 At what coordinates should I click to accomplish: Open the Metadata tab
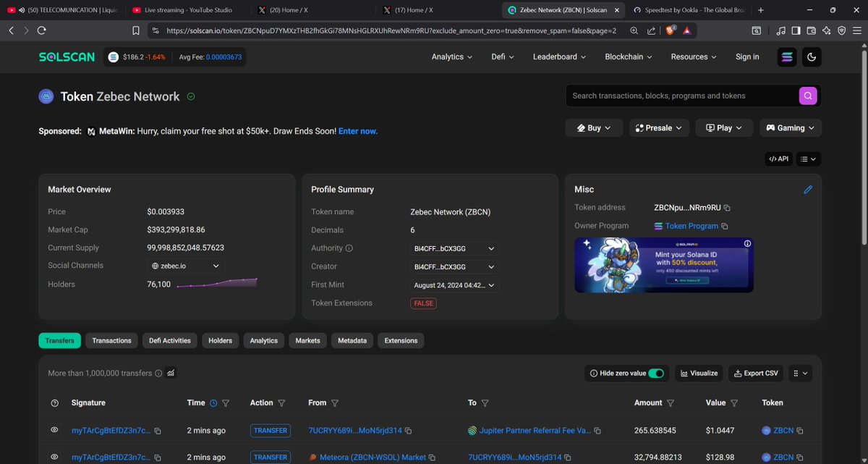click(352, 341)
